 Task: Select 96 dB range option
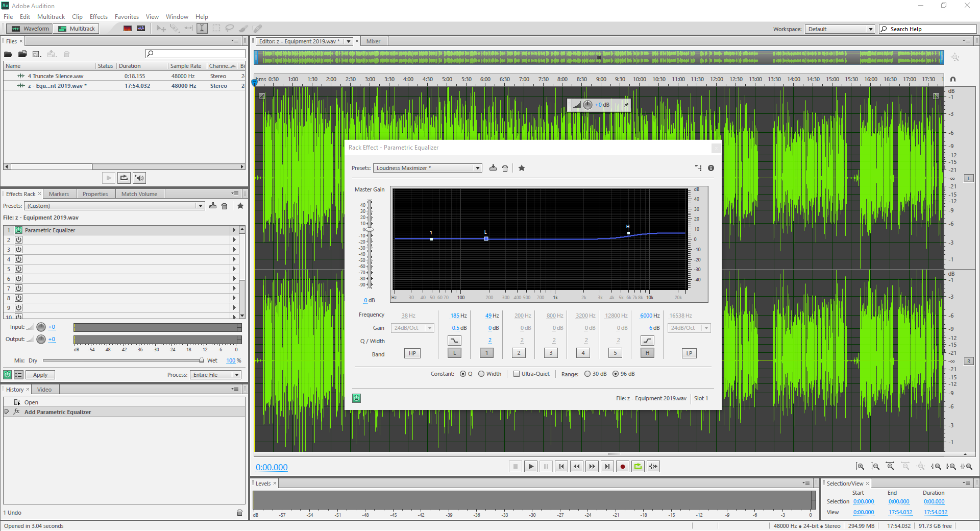tap(616, 374)
